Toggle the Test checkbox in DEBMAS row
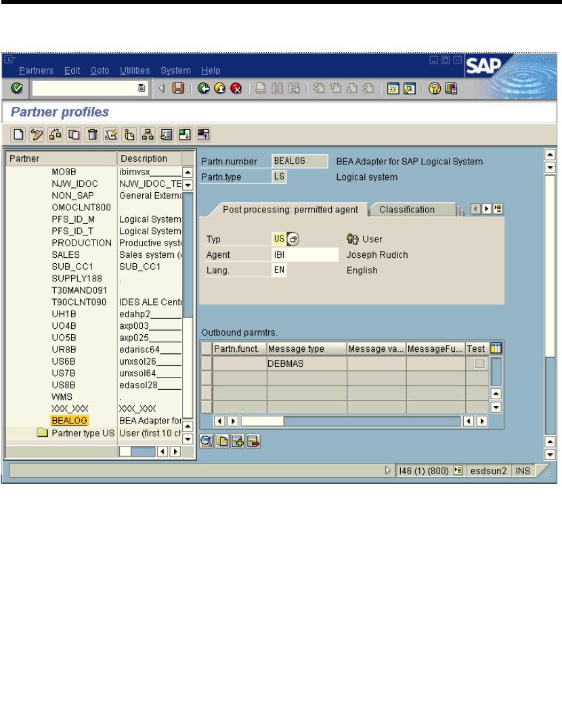The height and width of the screenshot is (728, 562). (x=479, y=363)
